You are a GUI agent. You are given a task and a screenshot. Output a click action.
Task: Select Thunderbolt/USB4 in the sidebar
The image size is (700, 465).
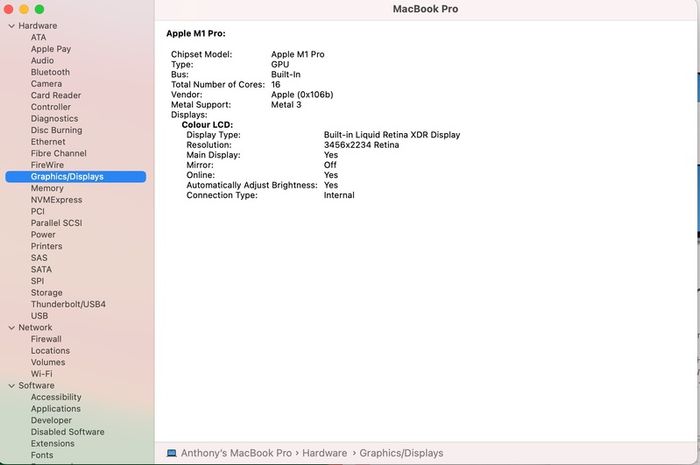pyautogui.click(x=68, y=304)
